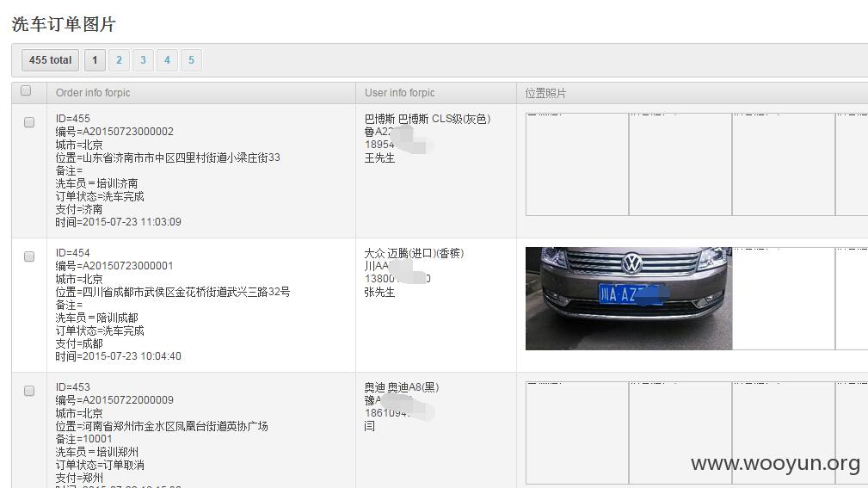Open second photo placeholder of order 455
The height and width of the screenshot is (488, 868).
click(x=680, y=164)
